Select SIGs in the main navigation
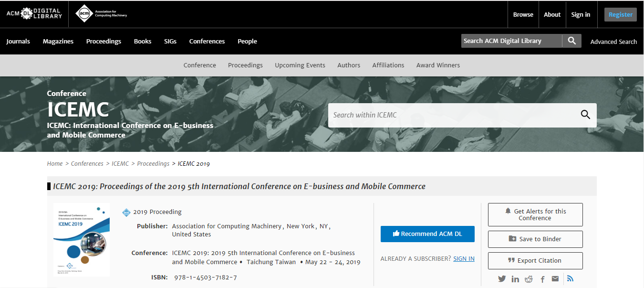644x288 pixels. click(x=170, y=41)
